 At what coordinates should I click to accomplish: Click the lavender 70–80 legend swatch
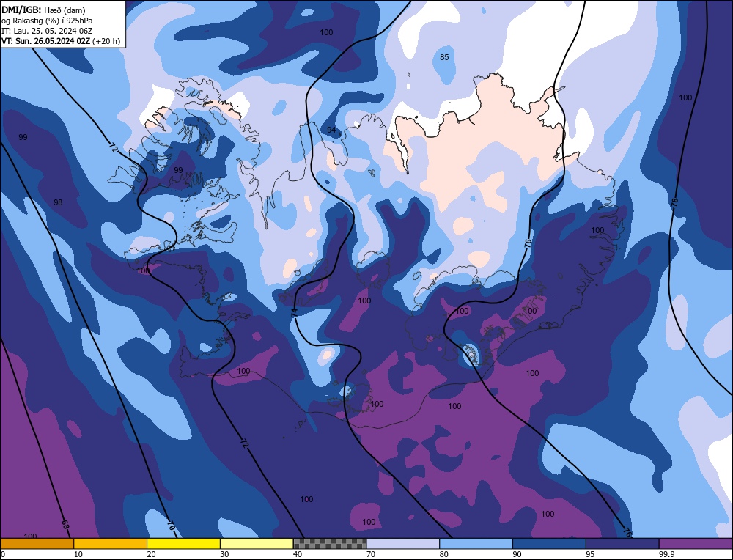pyautogui.click(x=403, y=544)
